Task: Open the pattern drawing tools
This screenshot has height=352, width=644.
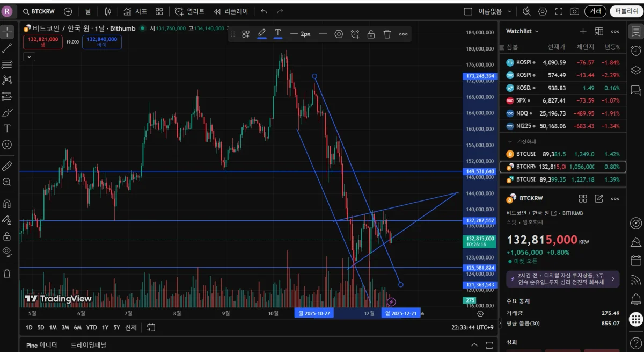Action: click(7, 80)
